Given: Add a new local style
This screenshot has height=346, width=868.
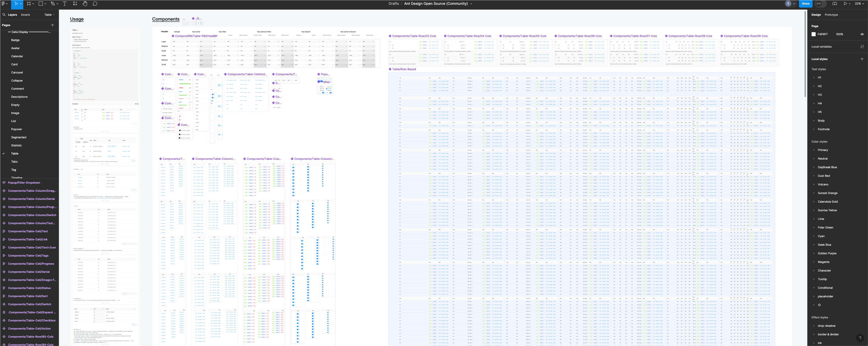Looking at the screenshot, I should 862,59.
